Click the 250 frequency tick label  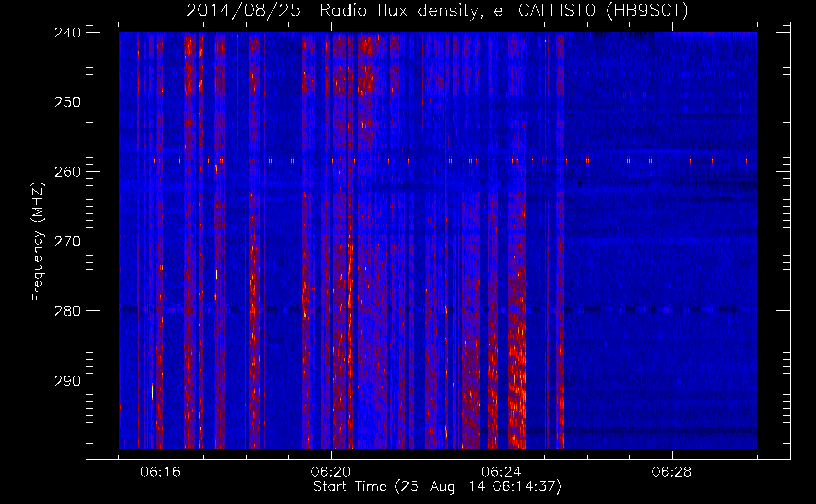click(x=68, y=102)
